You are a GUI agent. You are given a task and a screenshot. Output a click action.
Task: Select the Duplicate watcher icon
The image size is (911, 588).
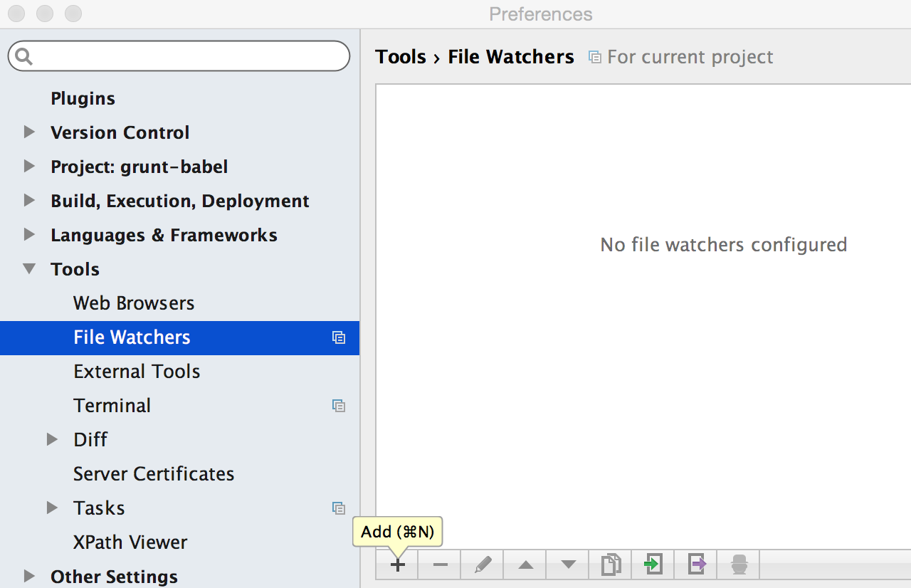tap(610, 565)
